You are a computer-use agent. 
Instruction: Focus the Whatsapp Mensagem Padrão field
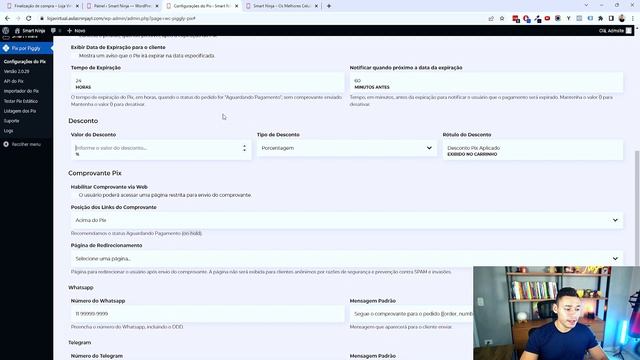pyautogui.click(x=411, y=314)
